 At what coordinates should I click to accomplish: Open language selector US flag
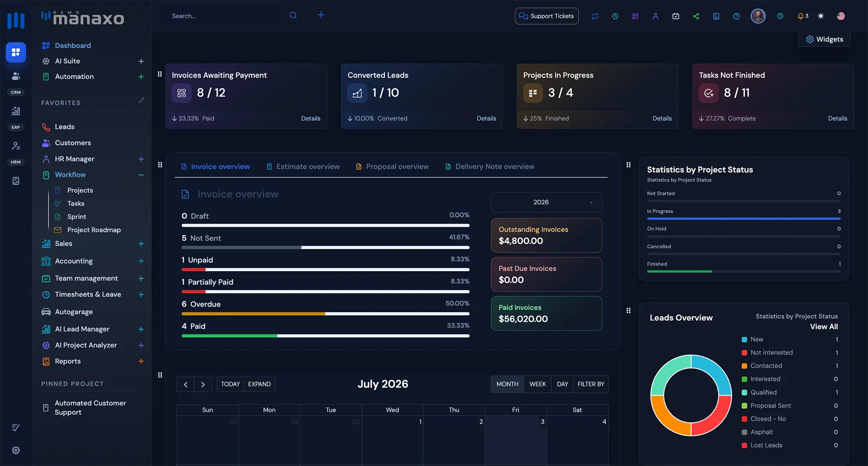841,16
